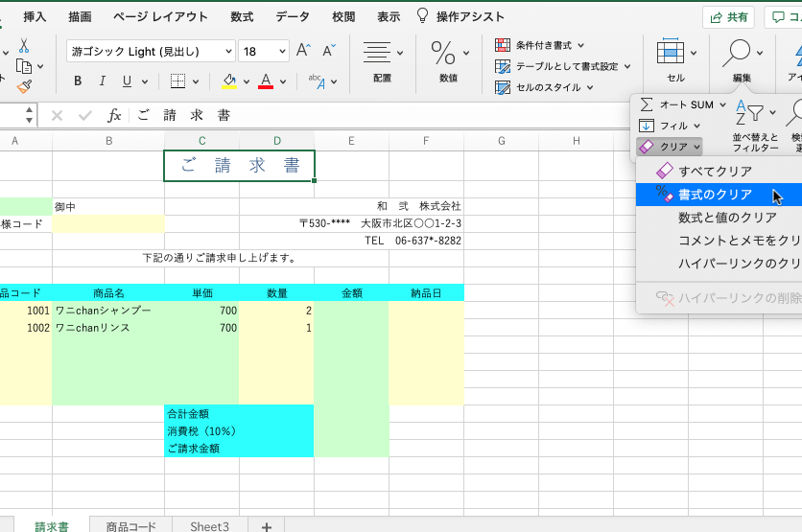Expand the font color dropdown arrow
The width and height of the screenshot is (802, 532).
(283, 81)
